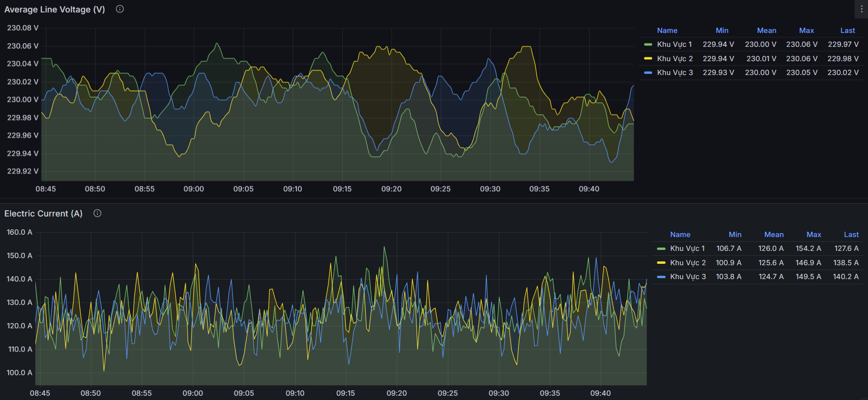Image resolution: width=868 pixels, height=400 pixels.
Task: Click the 09:40 tick on current time axis
Action: pos(601,393)
